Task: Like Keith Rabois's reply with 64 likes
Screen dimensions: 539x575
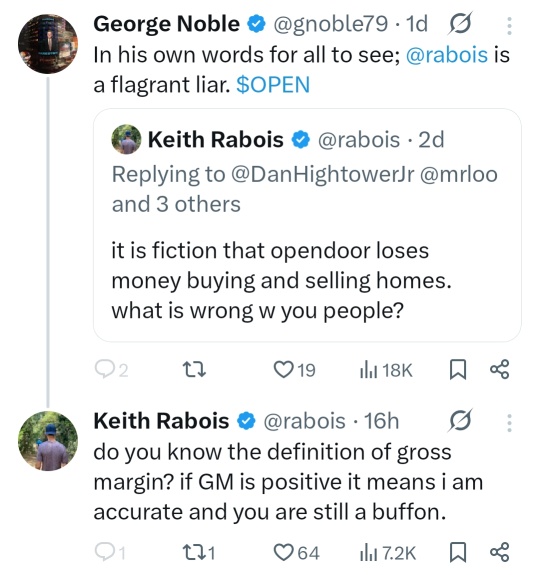Action: [x=296, y=552]
